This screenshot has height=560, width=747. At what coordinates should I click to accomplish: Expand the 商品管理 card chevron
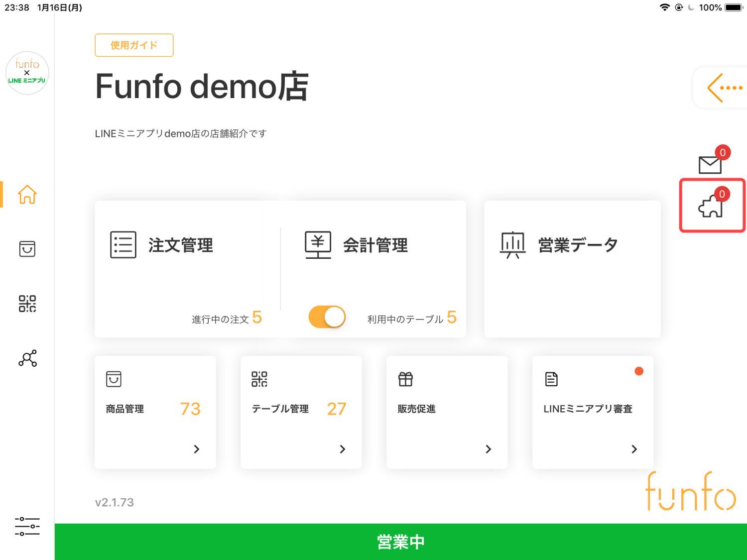[197, 449]
